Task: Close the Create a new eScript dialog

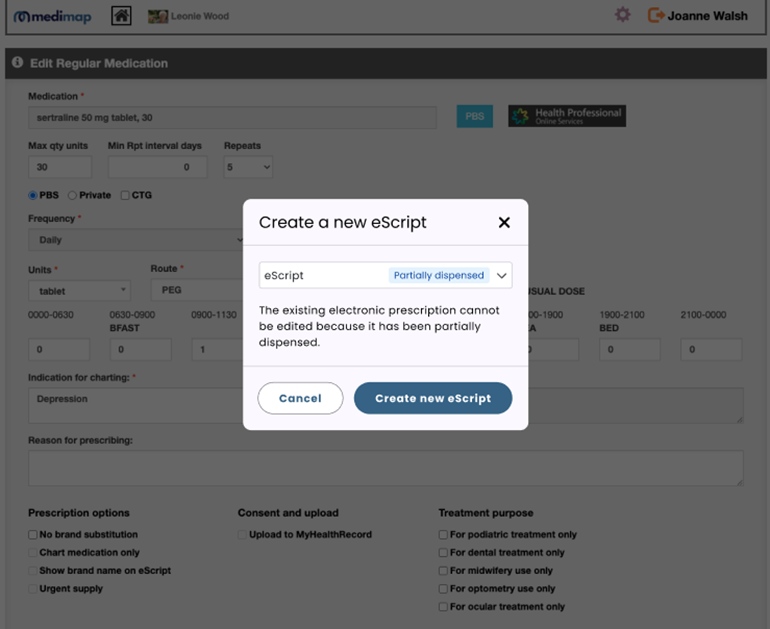Action: click(x=504, y=222)
